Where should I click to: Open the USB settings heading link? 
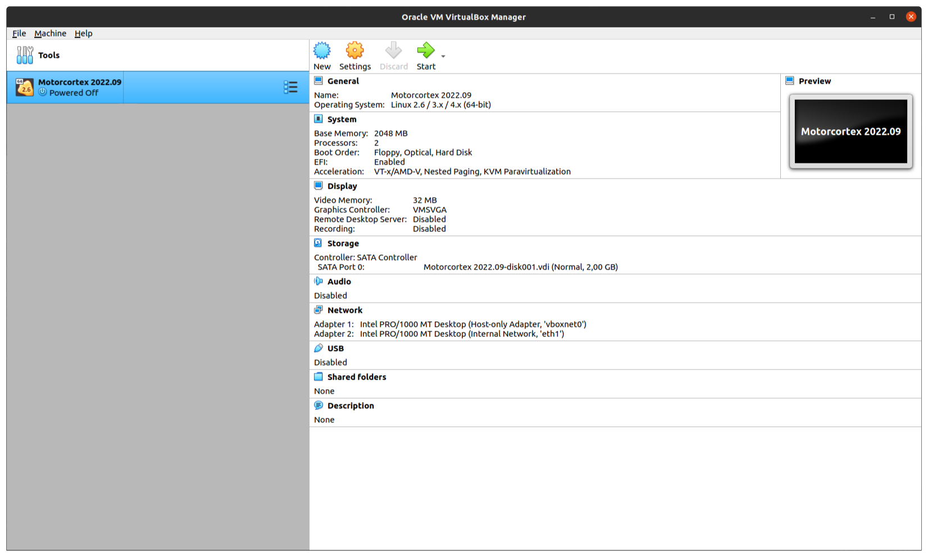pos(335,348)
